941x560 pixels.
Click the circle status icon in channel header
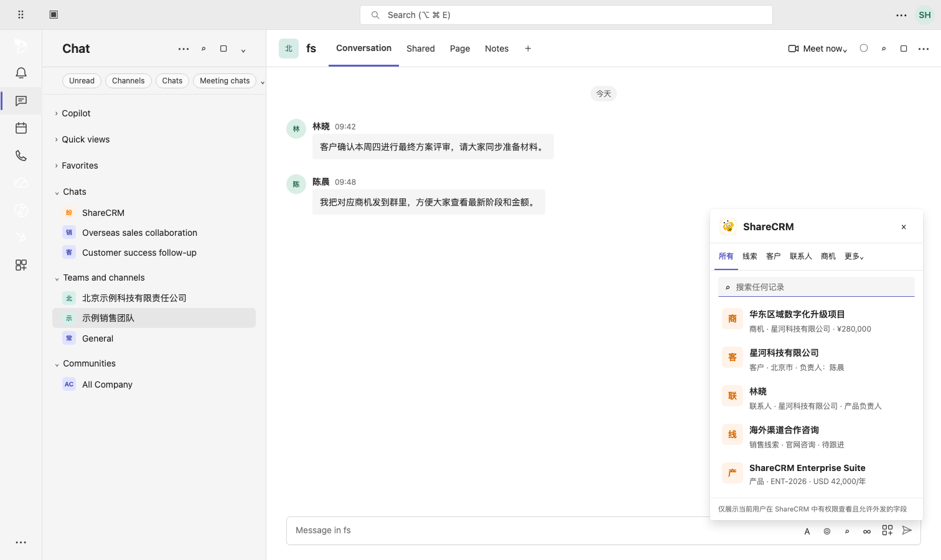[864, 48]
